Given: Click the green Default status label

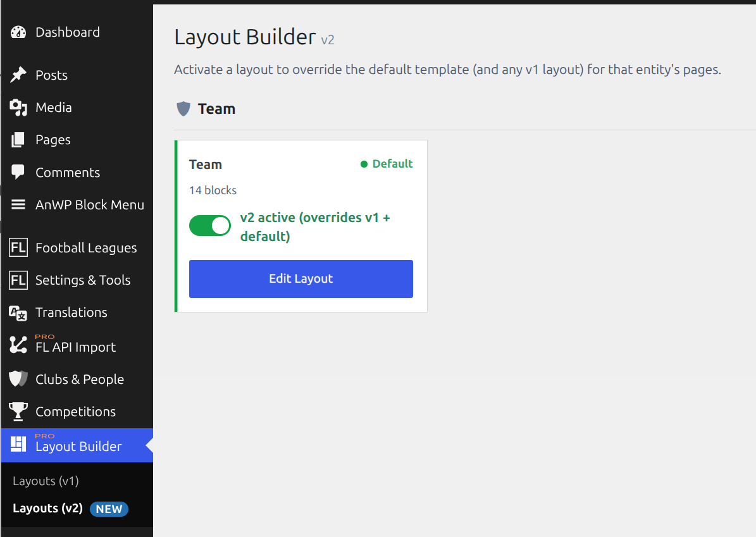Looking at the screenshot, I should click(x=387, y=164).
